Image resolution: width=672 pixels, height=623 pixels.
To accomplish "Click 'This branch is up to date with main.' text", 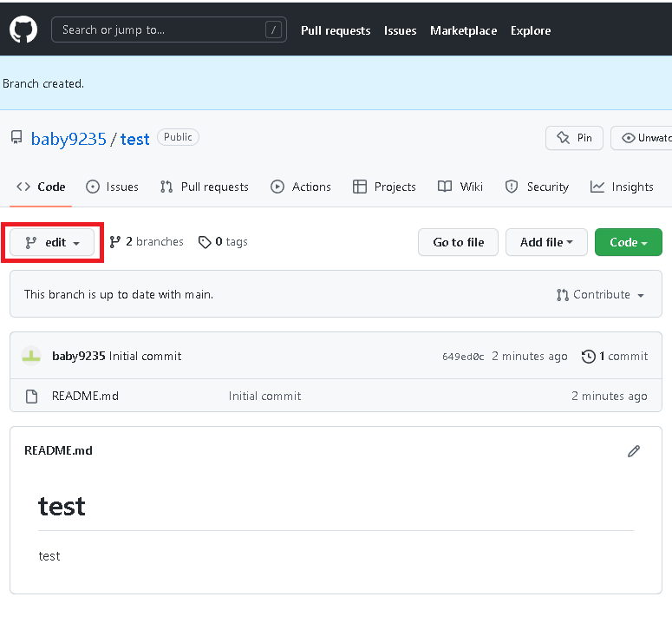I will (x=119, y=294).
